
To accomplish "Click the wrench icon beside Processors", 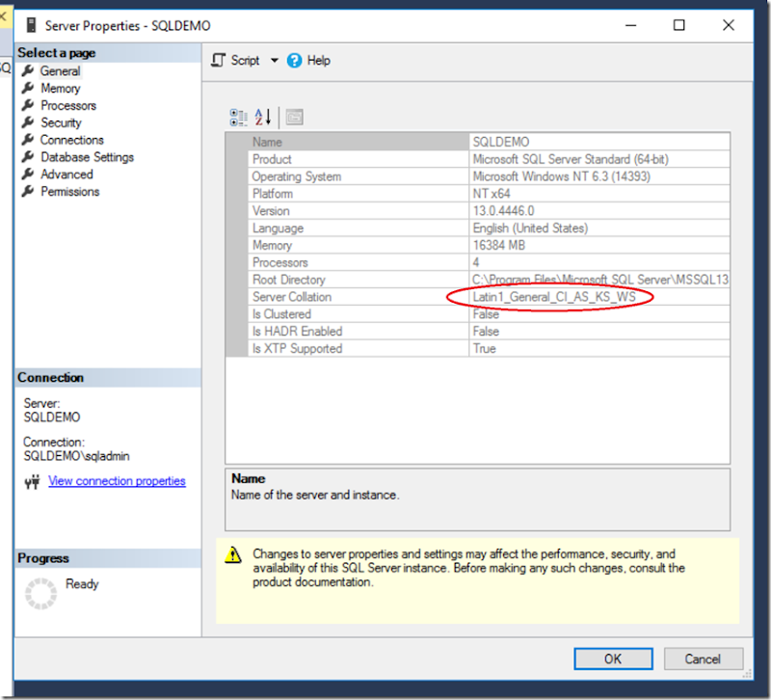I will click(28, 105).
